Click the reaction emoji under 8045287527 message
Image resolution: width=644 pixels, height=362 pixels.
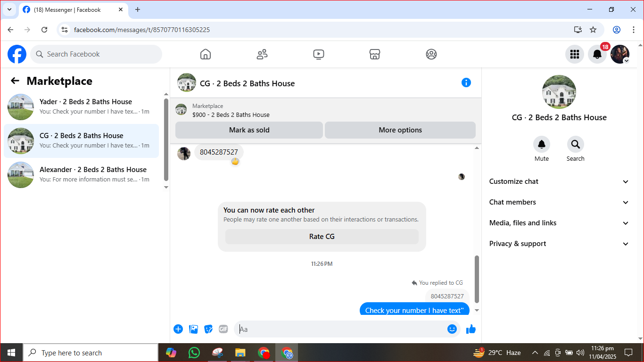tap(235, 162)
